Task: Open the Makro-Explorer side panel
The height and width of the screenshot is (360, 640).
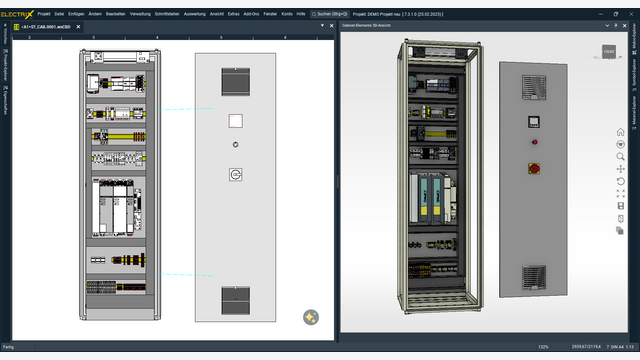Action: click(x=634, y=39)
